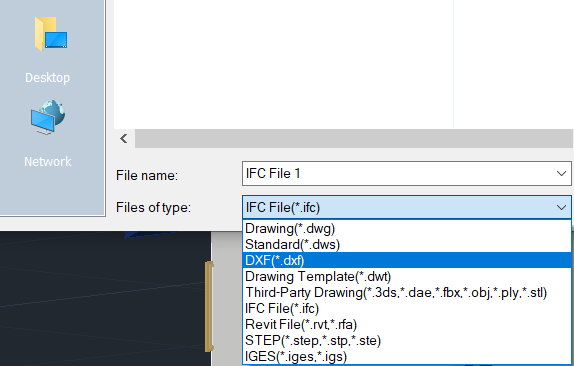This screenshot has width=574, height=366.
Task: Open the Desktop folder shortcut icon
Action: pos(51,34)
